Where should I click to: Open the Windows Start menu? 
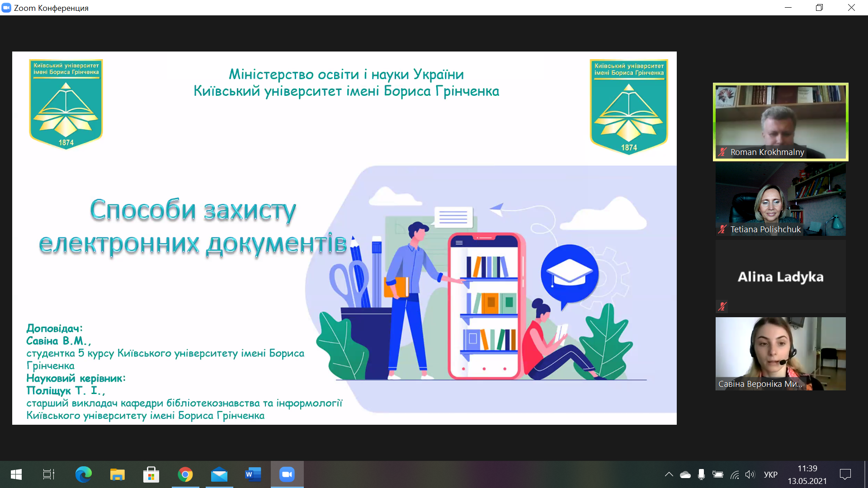pos(16,474)
